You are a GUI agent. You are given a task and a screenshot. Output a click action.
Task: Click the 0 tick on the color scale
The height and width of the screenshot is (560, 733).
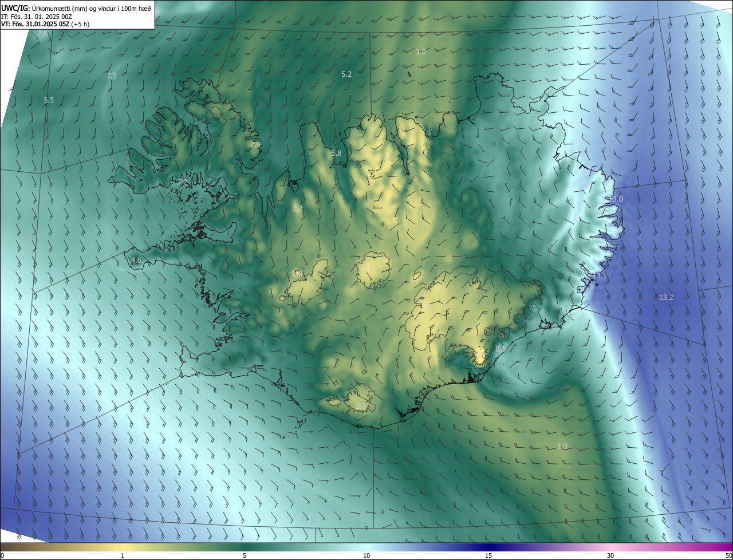point(2,555)
